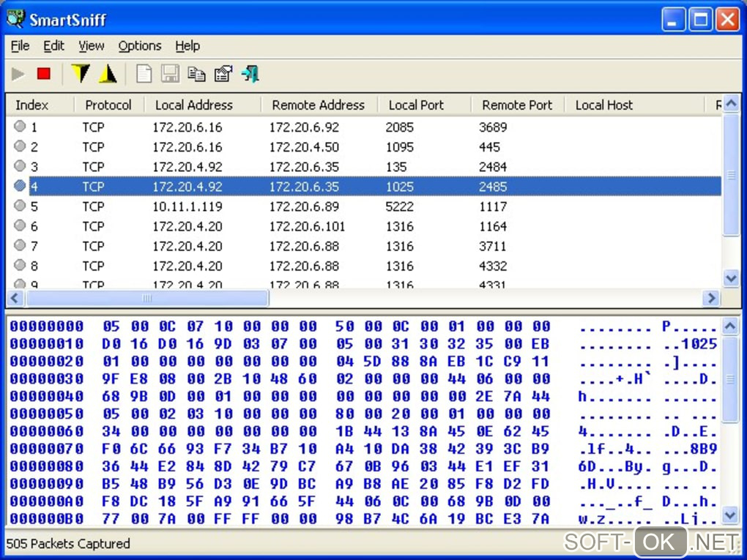Click the packet list vertical scrollbar thumb

click(732, 174)
